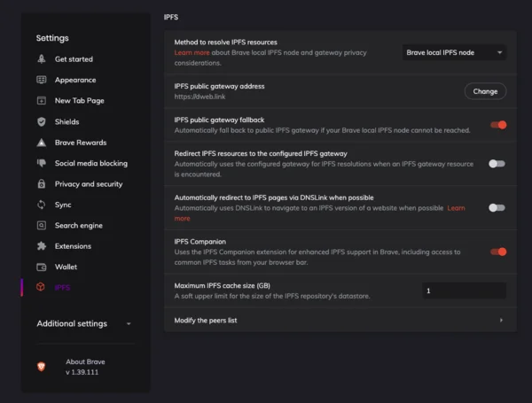Click the https://dweb.link gateway address text
Viewport: 532px width, 403px height.
pos(199,97)
